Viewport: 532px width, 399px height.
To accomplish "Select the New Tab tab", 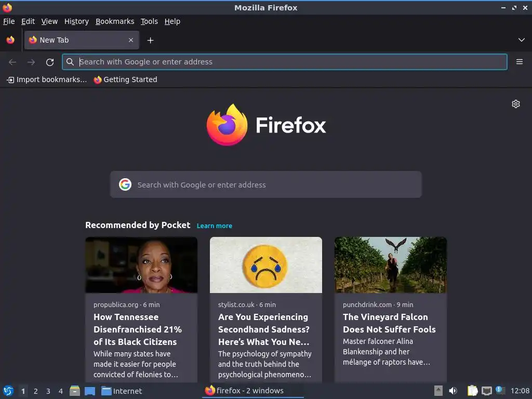I will tap(82, 40).
